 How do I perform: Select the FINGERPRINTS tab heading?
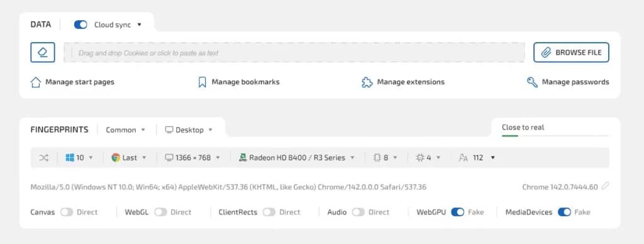click(x=59, y=130)
